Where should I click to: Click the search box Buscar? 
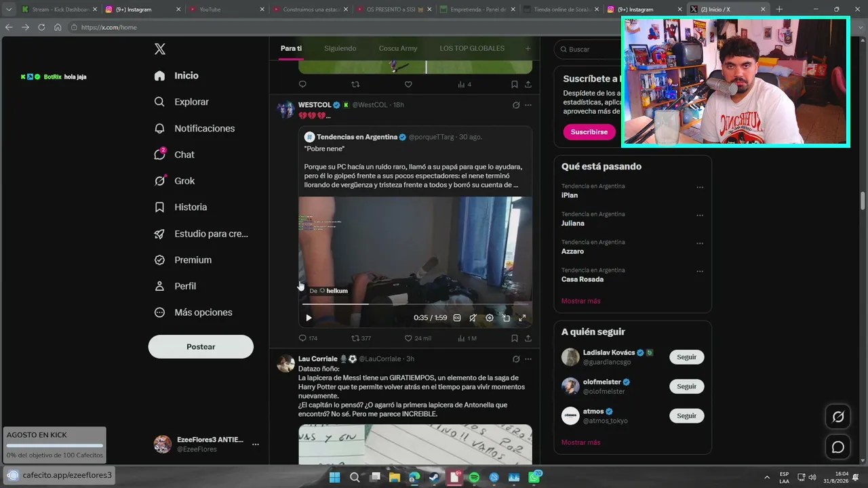point(588,49)
